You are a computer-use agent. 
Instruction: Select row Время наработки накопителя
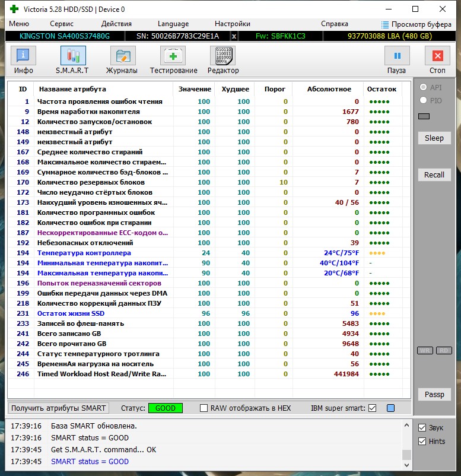209,112
